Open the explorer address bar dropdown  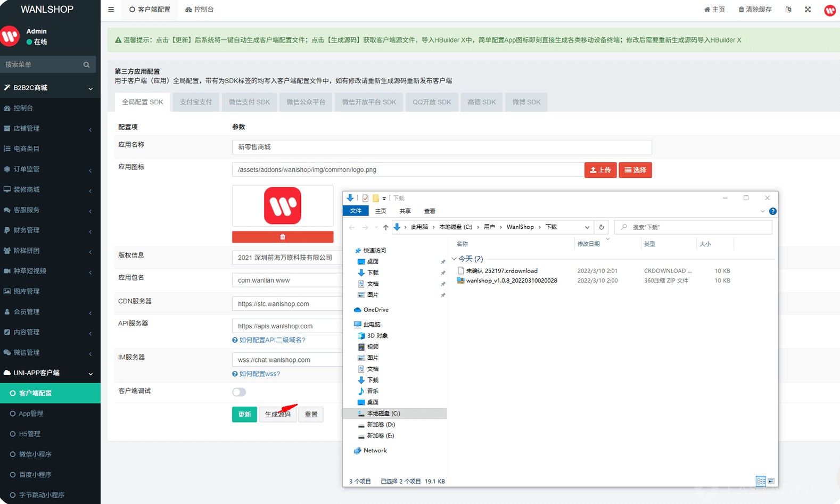587,227
